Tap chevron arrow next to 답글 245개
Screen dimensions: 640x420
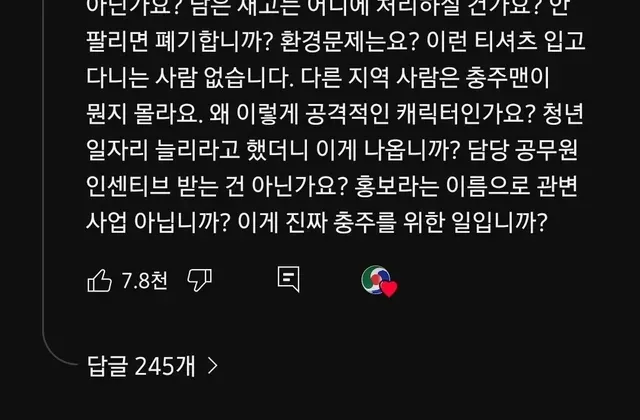click(213, 366)
